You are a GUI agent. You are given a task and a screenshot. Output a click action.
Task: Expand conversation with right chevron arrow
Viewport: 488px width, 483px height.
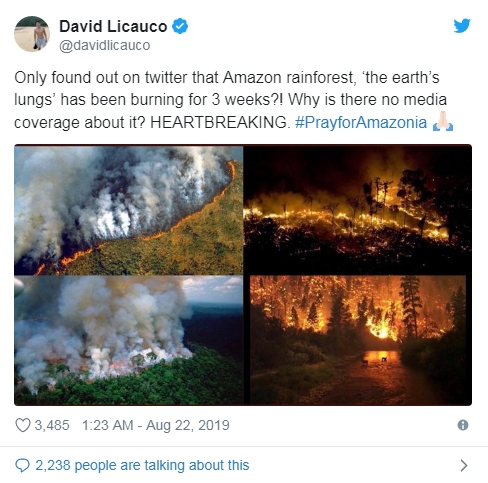point(463,465)
